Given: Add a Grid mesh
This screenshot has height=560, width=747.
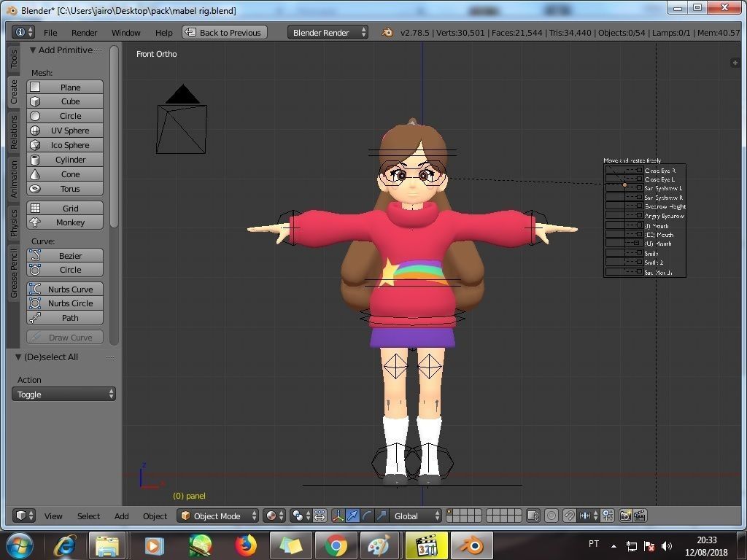Looking at the screenshot, I should pos(65,208).
